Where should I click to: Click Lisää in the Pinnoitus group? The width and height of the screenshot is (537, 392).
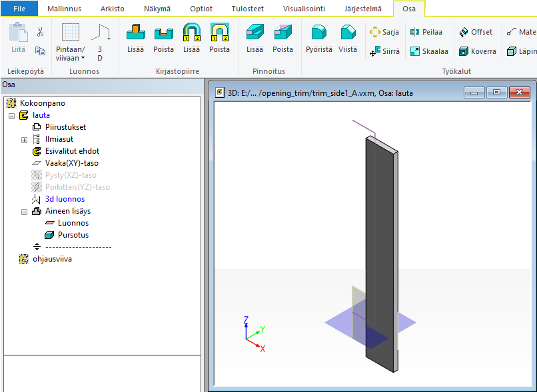pos(255,39)
